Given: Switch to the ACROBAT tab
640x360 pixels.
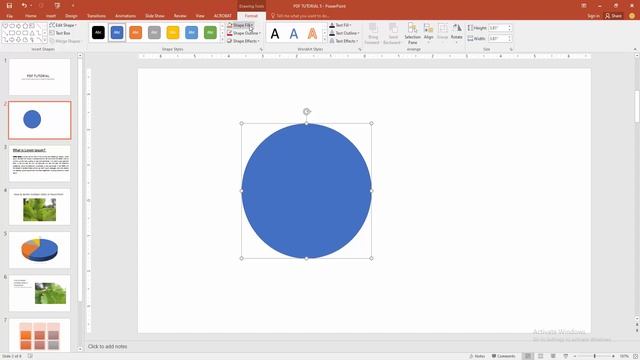Looking at the screenshot, I should pos(222,16).
